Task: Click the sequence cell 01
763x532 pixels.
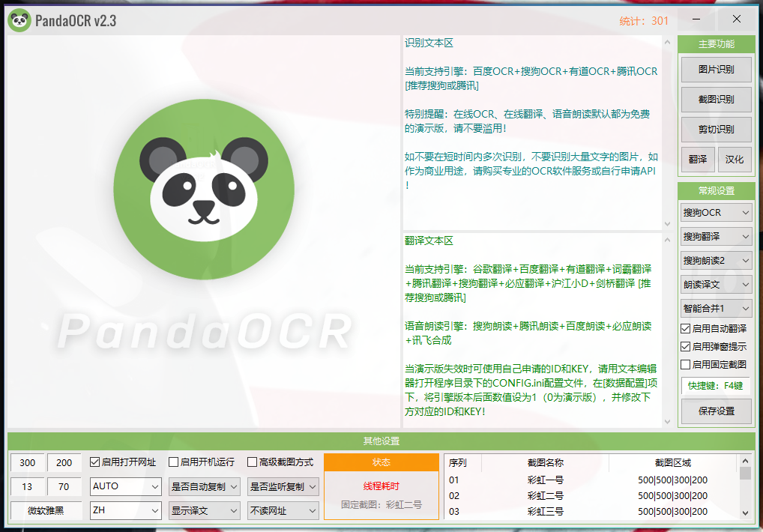Action: [x=454, y=480]
